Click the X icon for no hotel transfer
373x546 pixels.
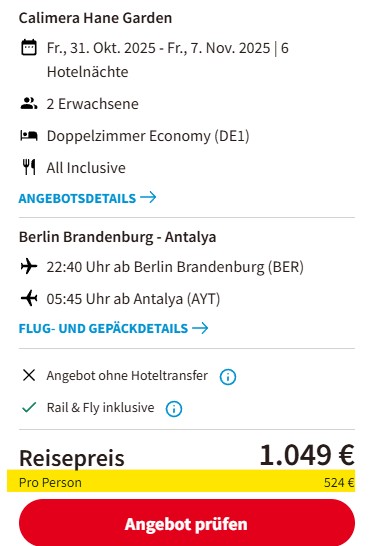tap(29, 375)
